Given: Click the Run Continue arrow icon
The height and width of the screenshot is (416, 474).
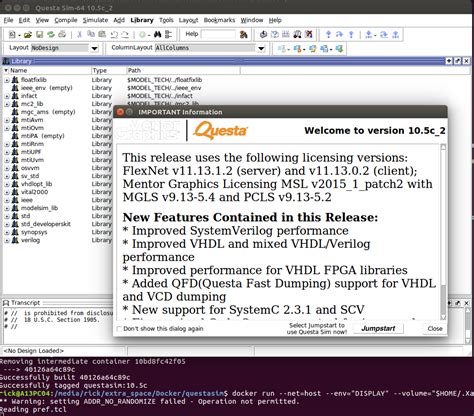Looking at the screenshot, I should (369, 34).
